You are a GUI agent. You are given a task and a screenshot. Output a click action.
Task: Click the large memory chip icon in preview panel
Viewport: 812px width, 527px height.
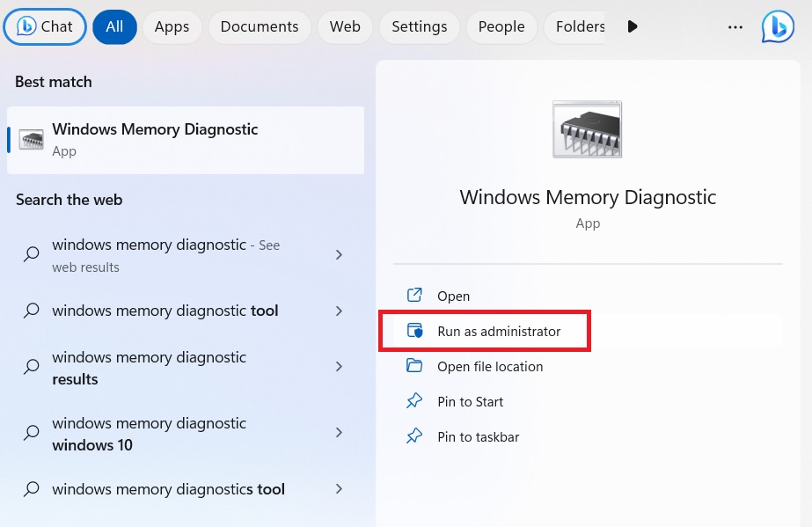tap(587, 128)
